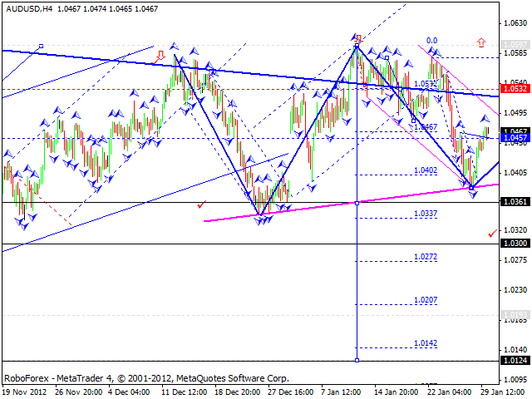Click the 1.0275 axis price

[x=515, y=260]
